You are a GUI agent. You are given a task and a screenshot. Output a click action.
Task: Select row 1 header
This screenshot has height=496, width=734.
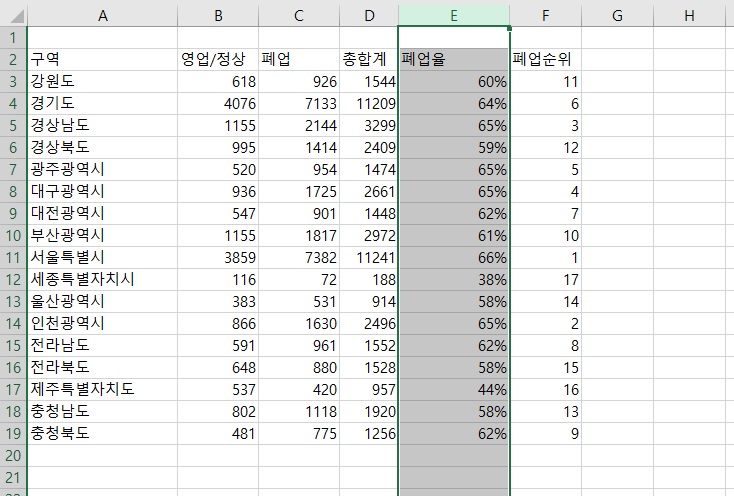[13, 38]
